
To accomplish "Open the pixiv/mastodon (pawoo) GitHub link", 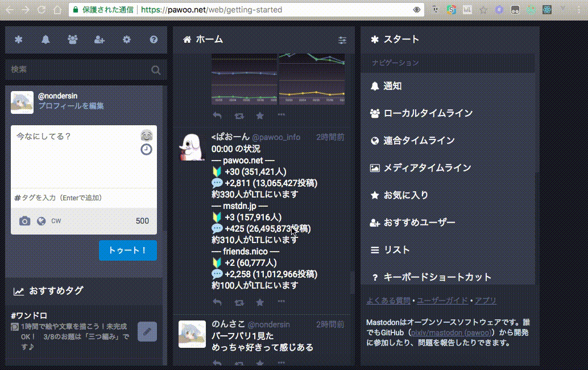I will click(x=451, y=333).
